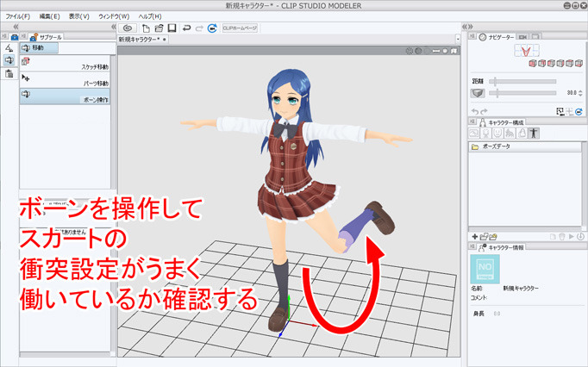
Task: Click the save disk icon in toolbar
Action: 172,28
